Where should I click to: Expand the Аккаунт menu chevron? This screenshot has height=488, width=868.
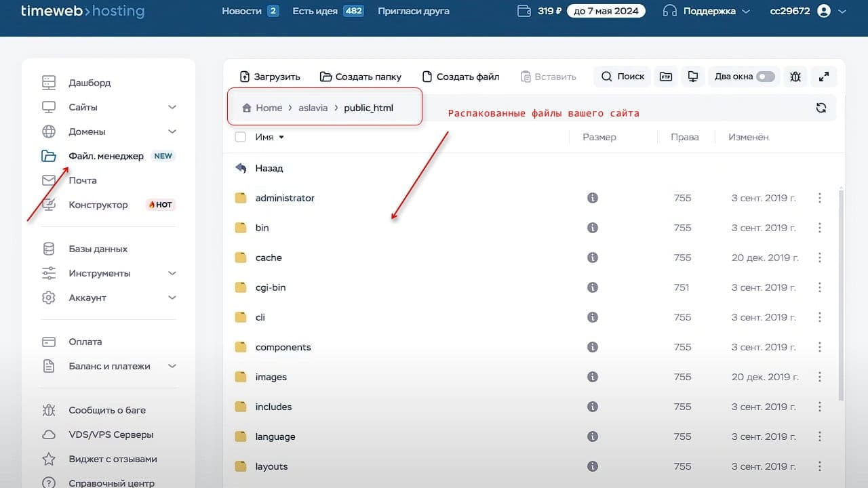click(172, 298)
